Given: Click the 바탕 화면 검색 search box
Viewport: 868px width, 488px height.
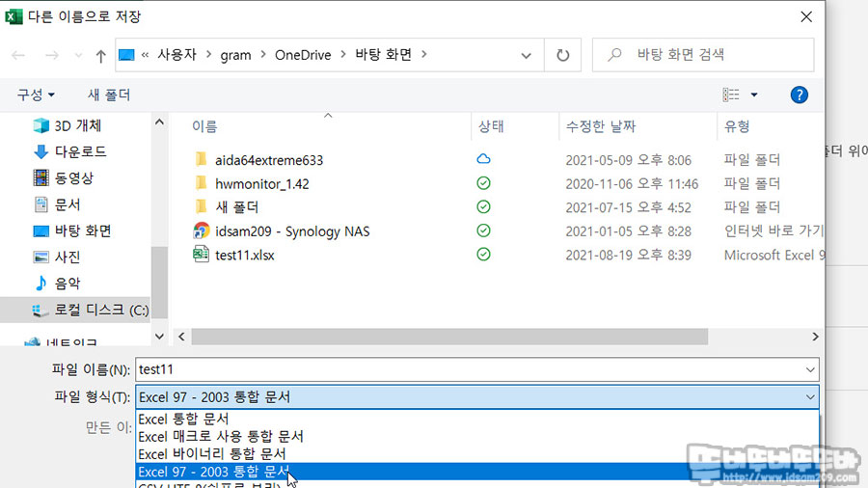Looking at the screenshot, I should 703,55.
